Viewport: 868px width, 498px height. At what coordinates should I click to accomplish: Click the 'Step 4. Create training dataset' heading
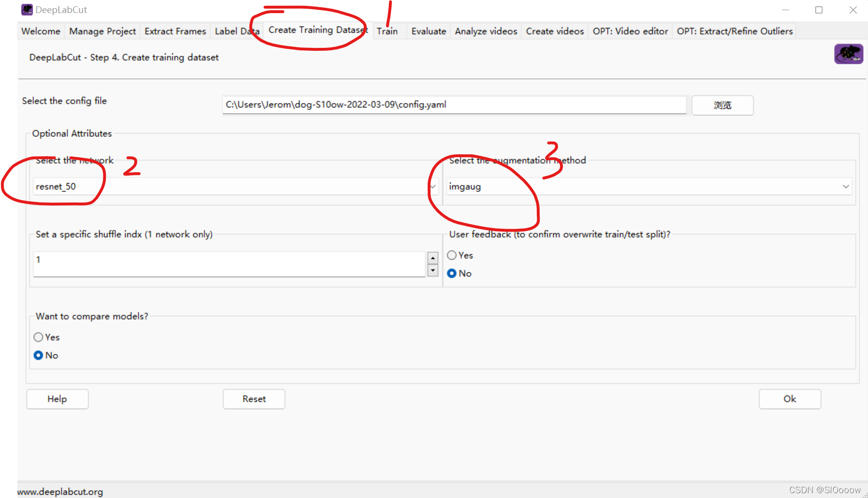coord(124,57)
